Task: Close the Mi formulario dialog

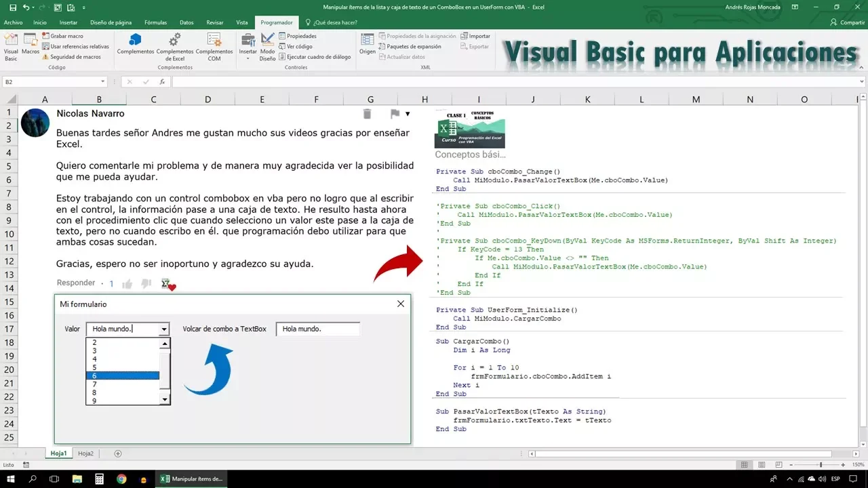Action: point(401,304)
